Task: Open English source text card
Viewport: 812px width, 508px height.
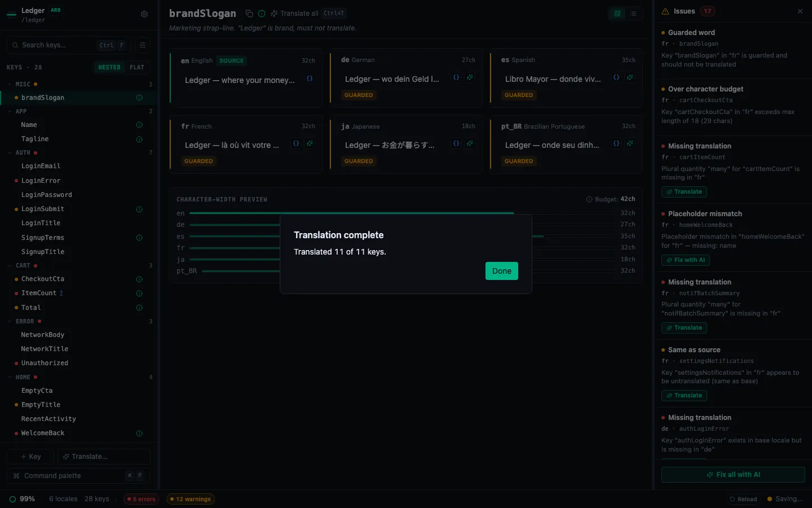Action: [x=246, y=78]
